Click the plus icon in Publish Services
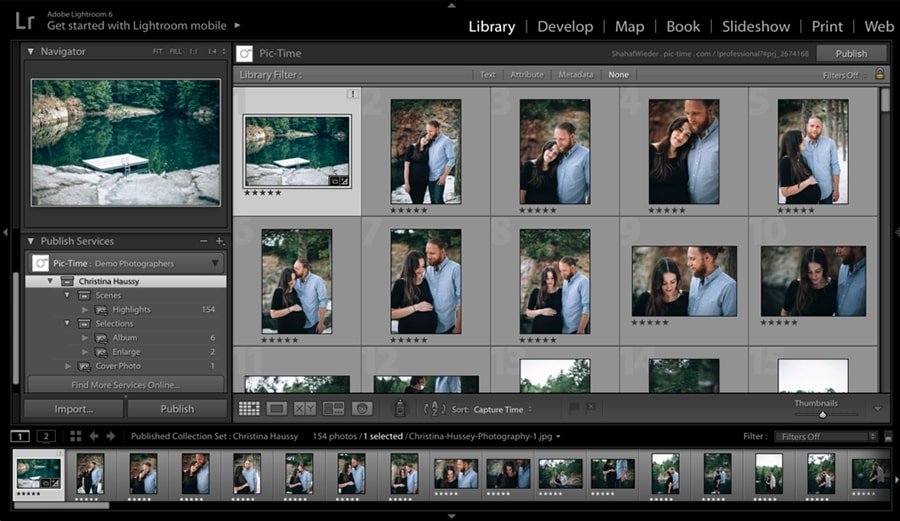900x521 pixels. [x=220, y=241]
